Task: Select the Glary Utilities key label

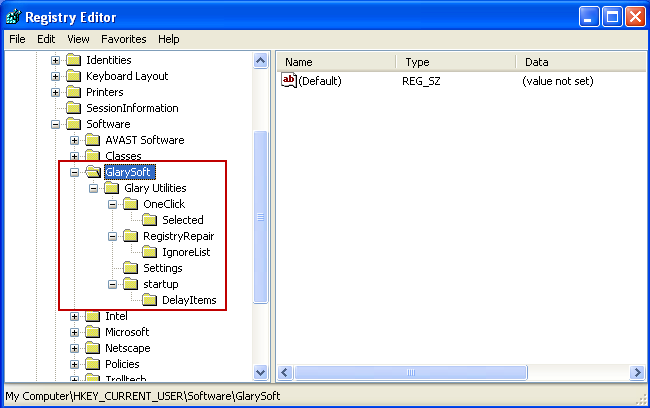Action: [155, 188]
